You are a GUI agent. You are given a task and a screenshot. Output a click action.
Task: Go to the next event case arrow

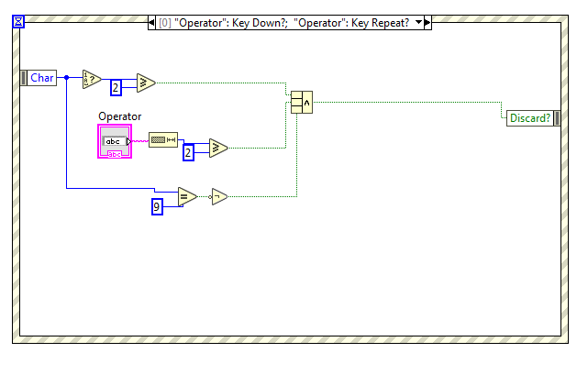(x=427, y=23)
